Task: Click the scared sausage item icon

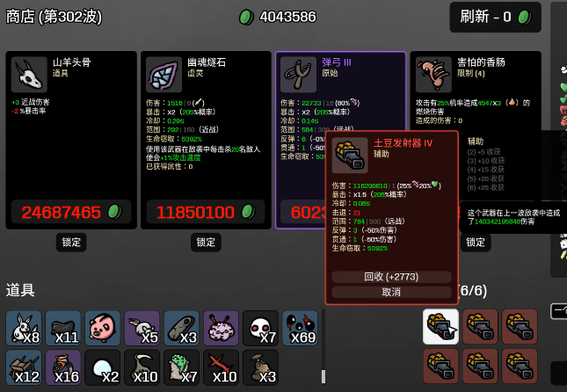Action: (x=433, y=75)
